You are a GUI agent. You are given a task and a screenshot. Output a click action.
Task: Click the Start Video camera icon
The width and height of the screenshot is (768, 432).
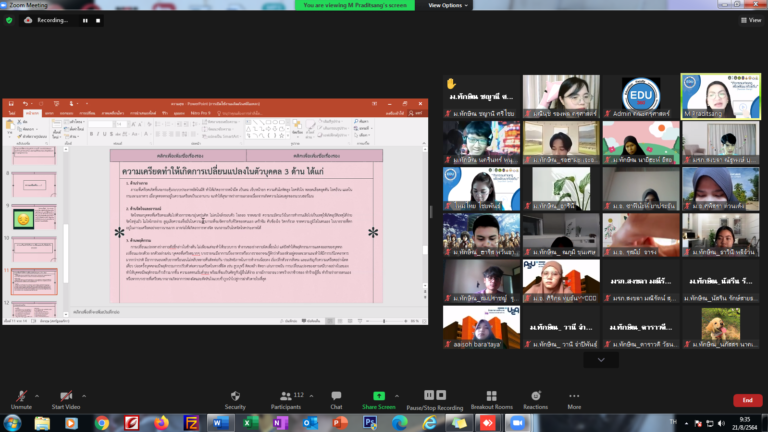coord(66,396)
